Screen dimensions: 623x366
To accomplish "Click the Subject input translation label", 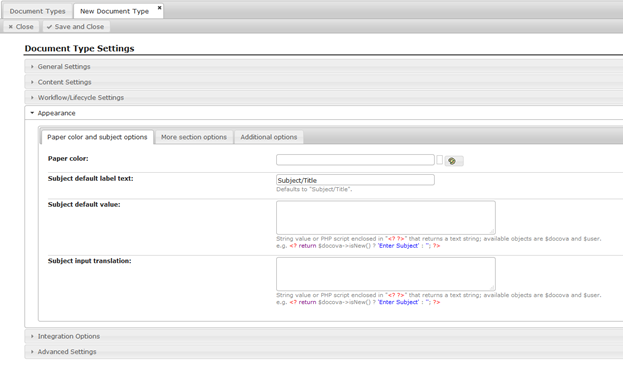I will (x=89, y=261).
